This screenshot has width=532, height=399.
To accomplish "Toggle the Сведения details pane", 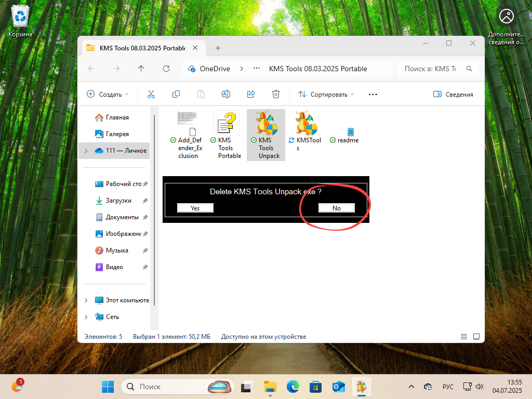I will [x=453, y=94].
